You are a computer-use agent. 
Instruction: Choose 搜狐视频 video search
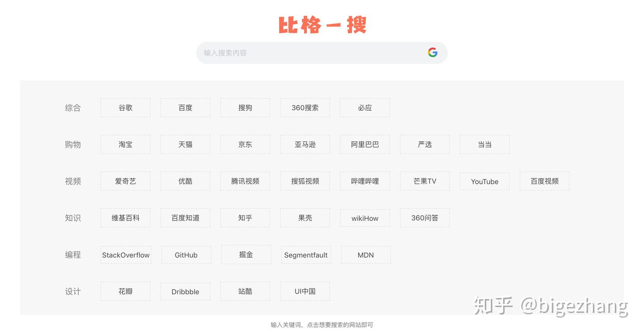pyautogui.click(x=305, y=181)
